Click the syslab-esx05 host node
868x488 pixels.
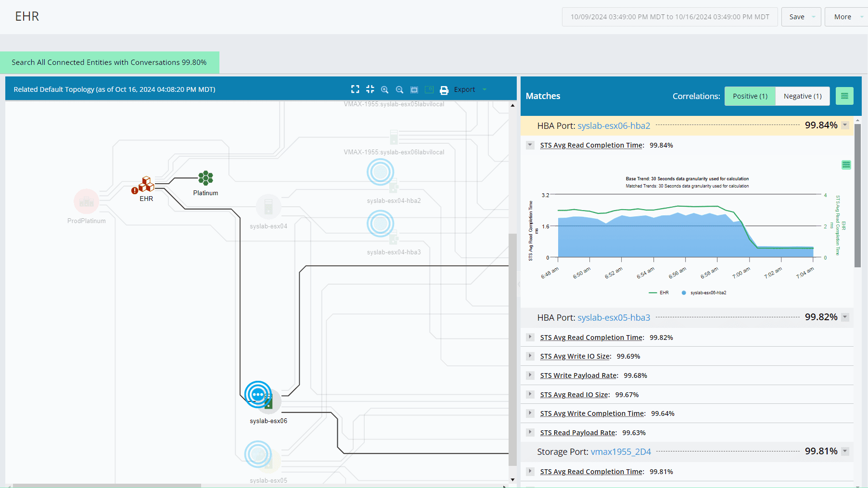(268, 462)
